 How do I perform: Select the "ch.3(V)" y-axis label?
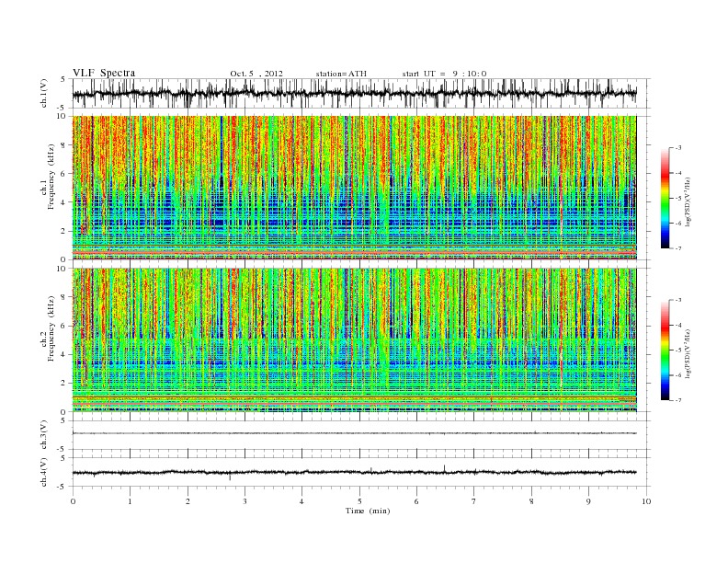click(x=44, y=435)
